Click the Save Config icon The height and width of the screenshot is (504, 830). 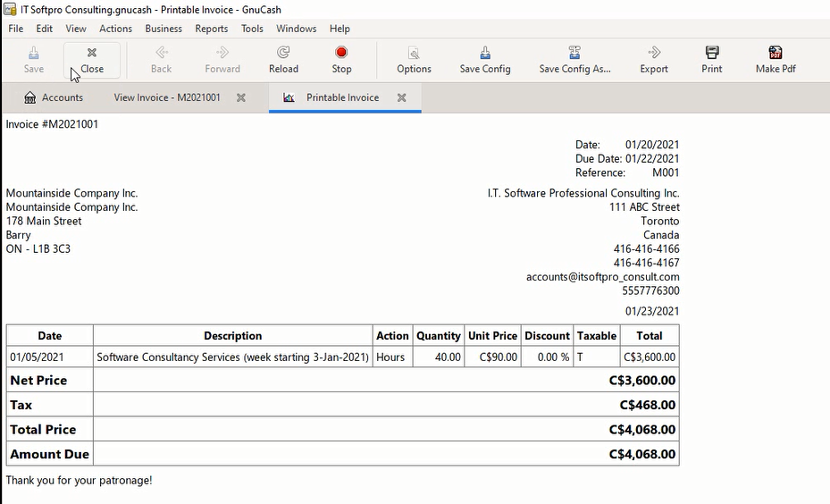(x=485, y=59)
